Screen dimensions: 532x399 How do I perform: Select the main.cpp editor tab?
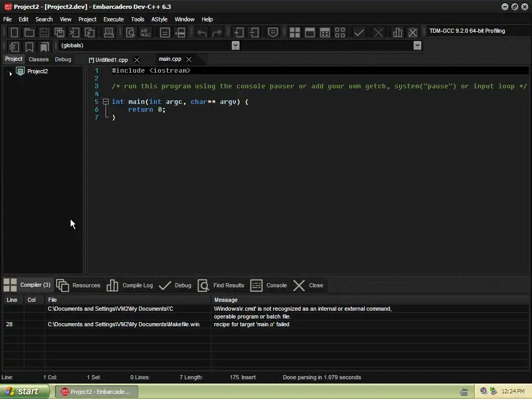click(x=170, y=59)
